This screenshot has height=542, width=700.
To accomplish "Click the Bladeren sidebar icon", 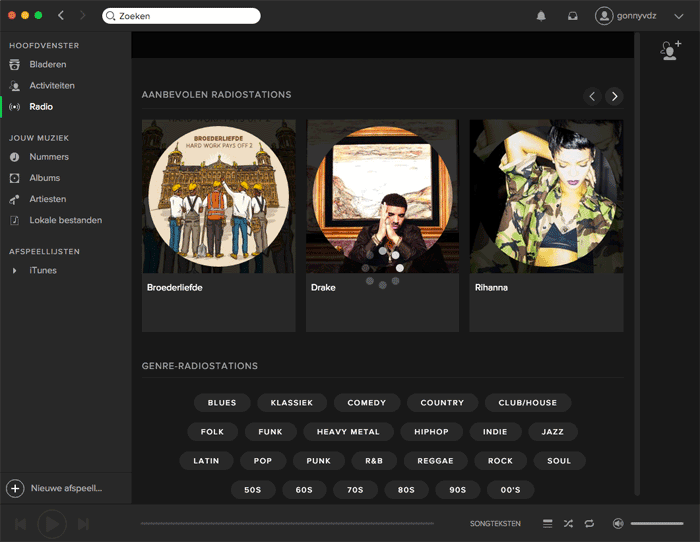I will coord(14,64).
